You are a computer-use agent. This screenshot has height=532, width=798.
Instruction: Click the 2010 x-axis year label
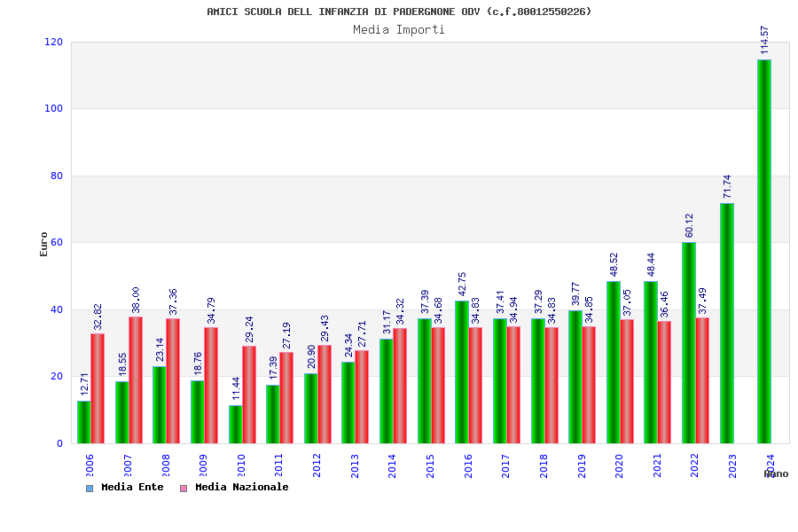point(241,465)
